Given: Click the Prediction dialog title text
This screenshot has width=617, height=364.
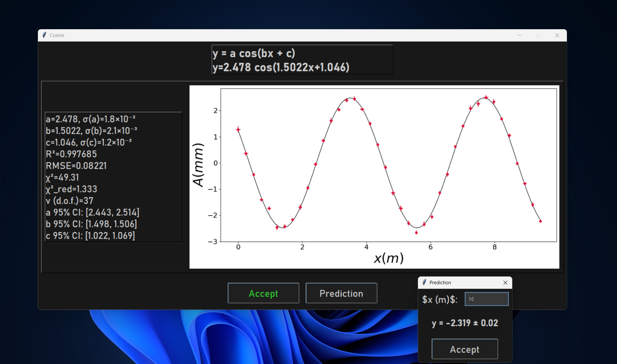Looking at the screenshot, I should [440, 282].
